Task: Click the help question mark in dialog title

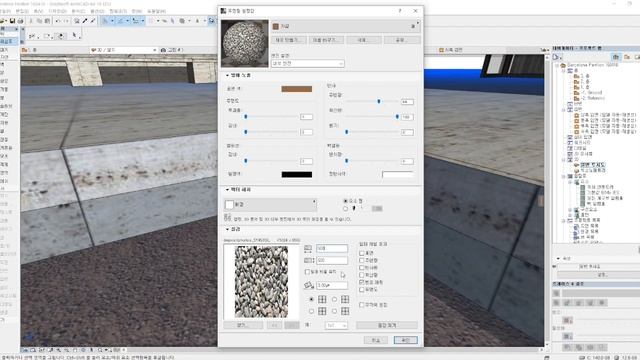Action: pyautogui.click(x=400, y=11)
